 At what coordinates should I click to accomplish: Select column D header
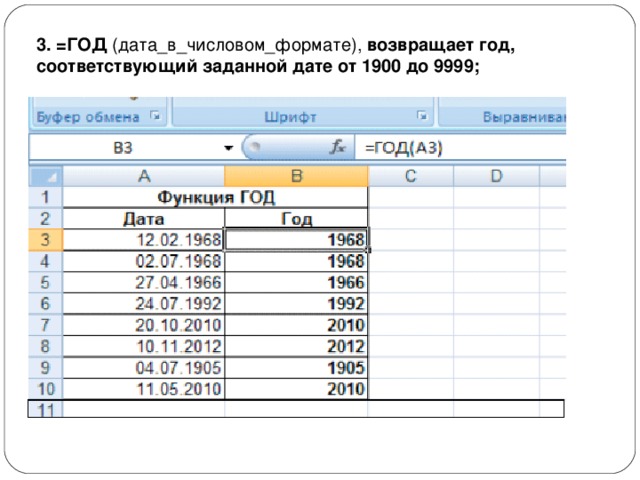tap(496, 176)
